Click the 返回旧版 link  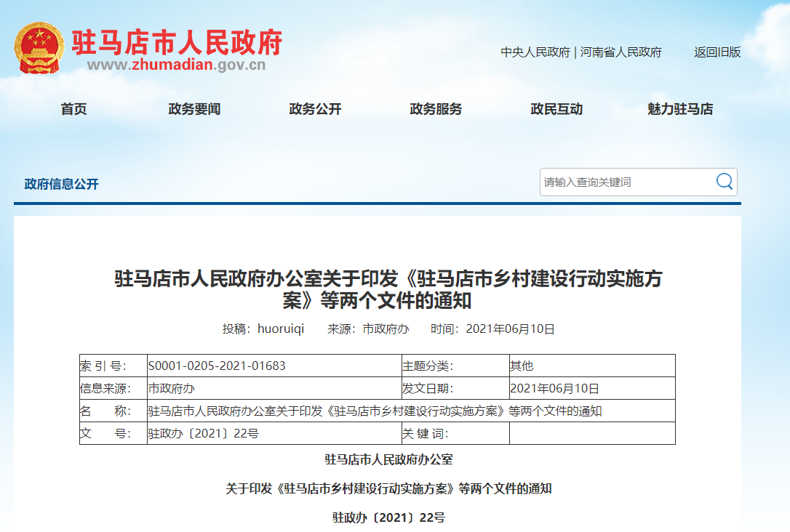[717, 52]
